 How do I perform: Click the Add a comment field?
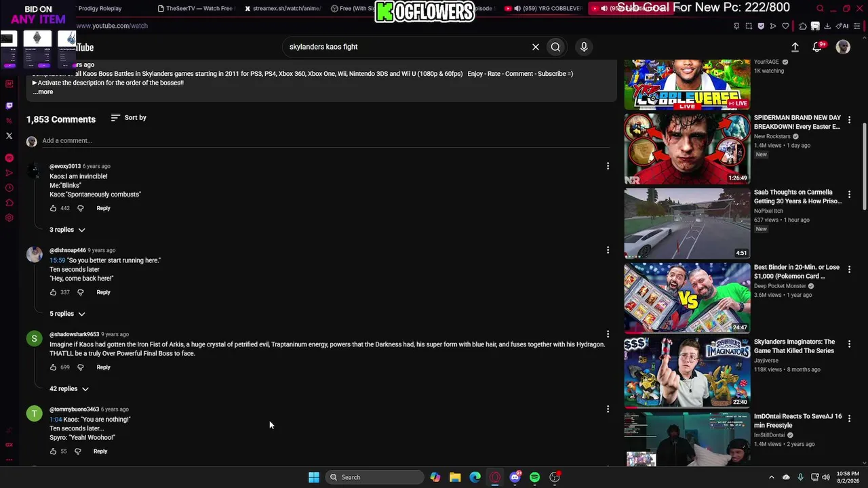(325, 140)
